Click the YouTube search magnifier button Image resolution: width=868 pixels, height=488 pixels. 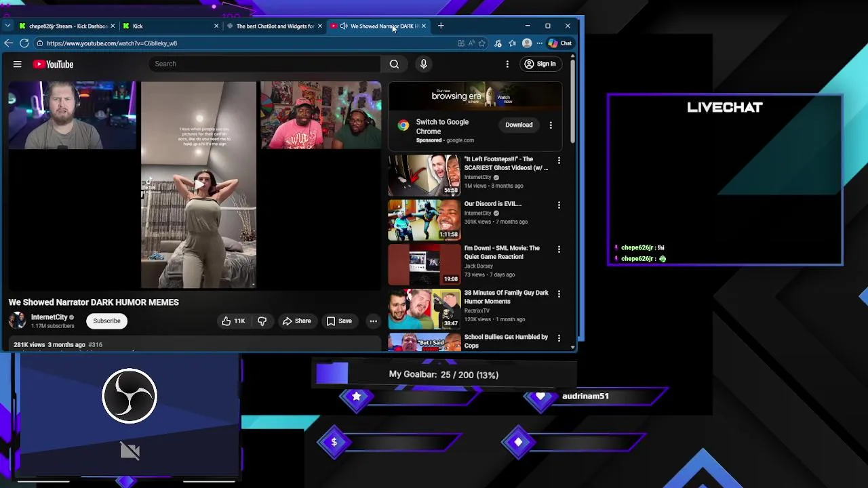click(x=394, y=64)
